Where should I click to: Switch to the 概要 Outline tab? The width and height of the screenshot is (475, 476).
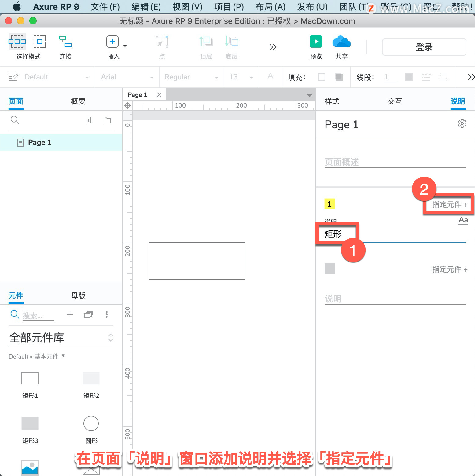[78, 101]
